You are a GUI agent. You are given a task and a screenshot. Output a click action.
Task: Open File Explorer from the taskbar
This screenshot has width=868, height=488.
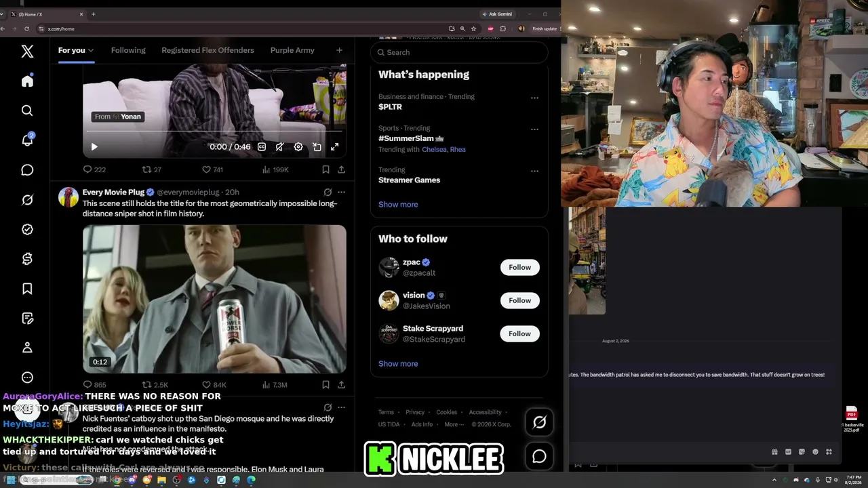161,480
